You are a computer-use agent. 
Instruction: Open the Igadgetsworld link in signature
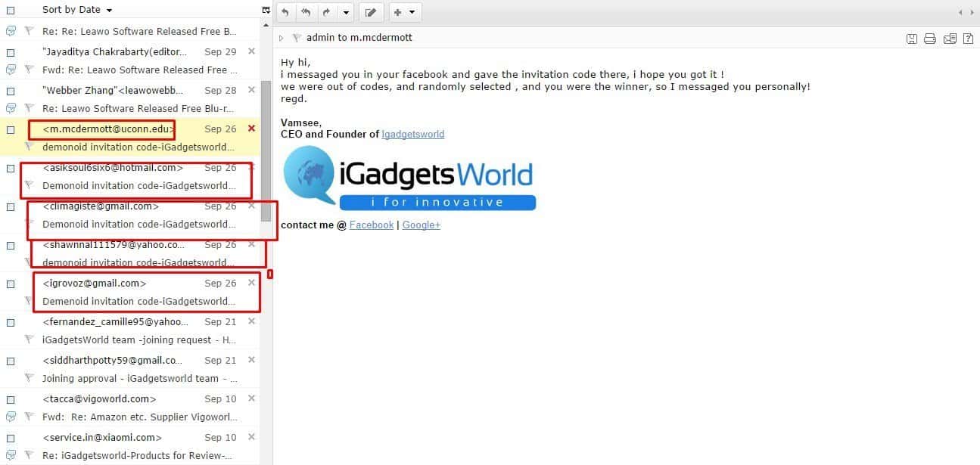(x=412, y=134)
